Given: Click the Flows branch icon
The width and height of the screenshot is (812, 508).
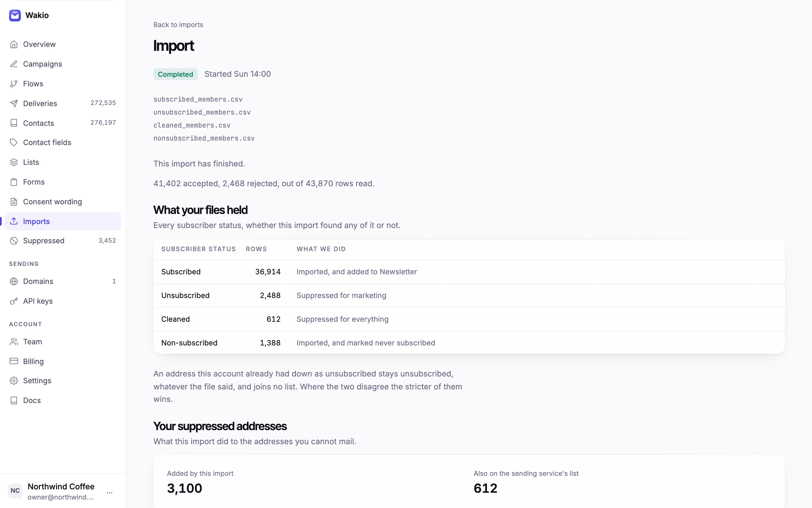Looking at the screenshot, I should [14, 84].
